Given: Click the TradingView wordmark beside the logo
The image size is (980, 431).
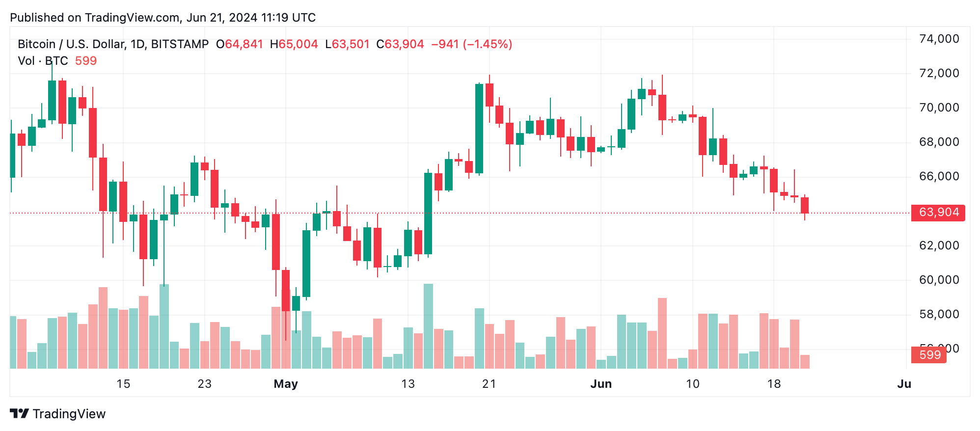Looking at the screenshot, I should [69, 414].
